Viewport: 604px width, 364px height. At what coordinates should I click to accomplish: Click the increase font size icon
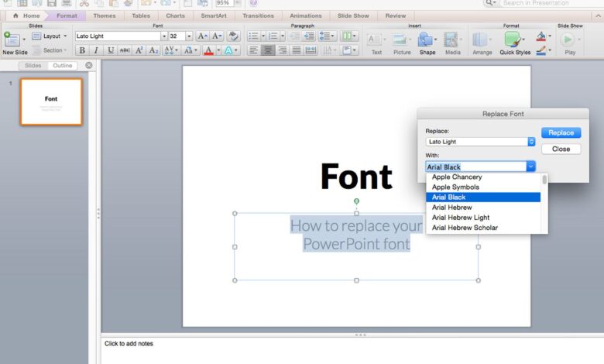(201, 36)
